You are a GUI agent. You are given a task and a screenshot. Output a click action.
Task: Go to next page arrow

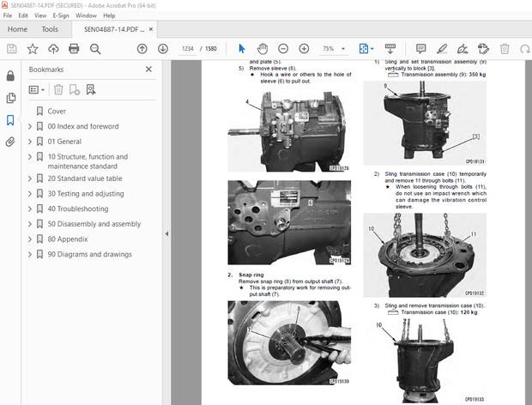(163, 49)
